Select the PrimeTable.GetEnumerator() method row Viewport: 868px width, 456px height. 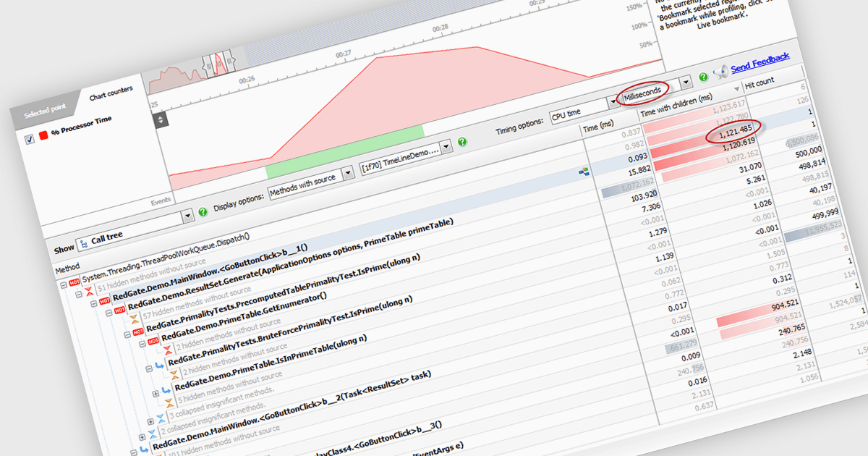coord(244,318)
